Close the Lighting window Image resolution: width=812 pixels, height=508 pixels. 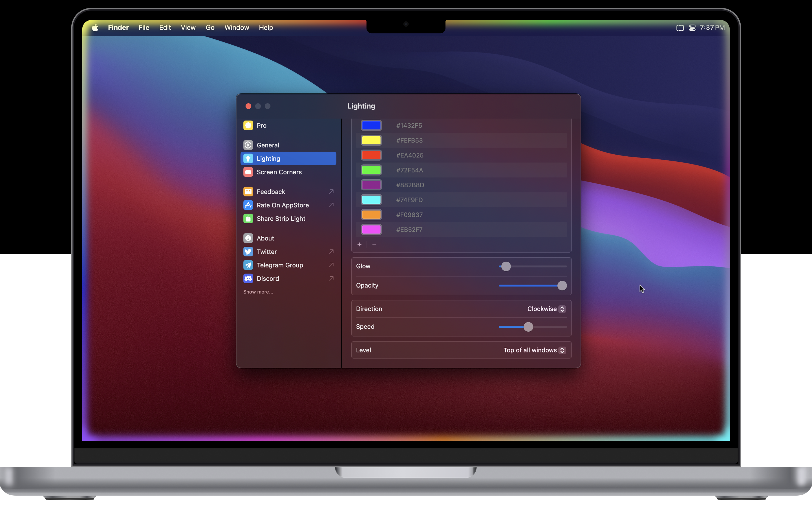pos(248,106)
